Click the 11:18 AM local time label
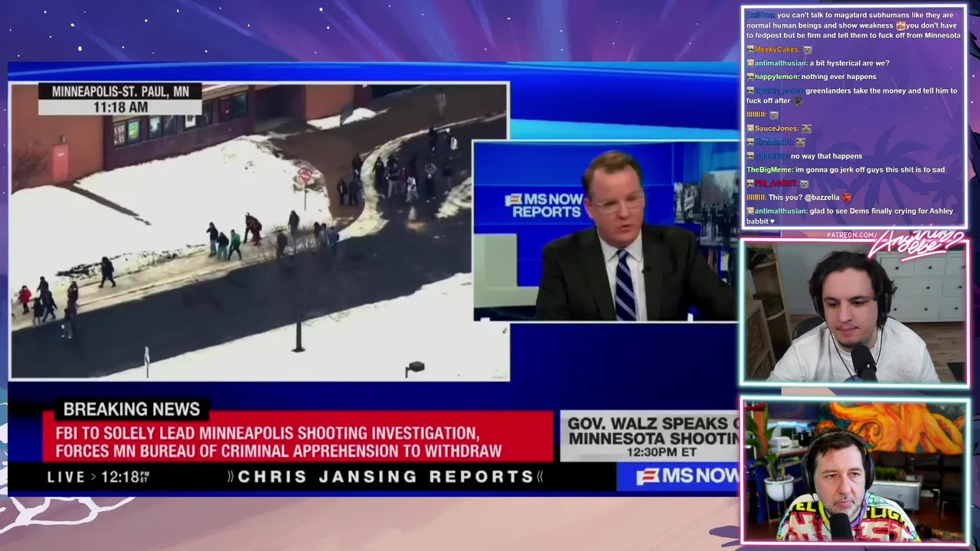980x551 pixels. [x=120, y=107]
